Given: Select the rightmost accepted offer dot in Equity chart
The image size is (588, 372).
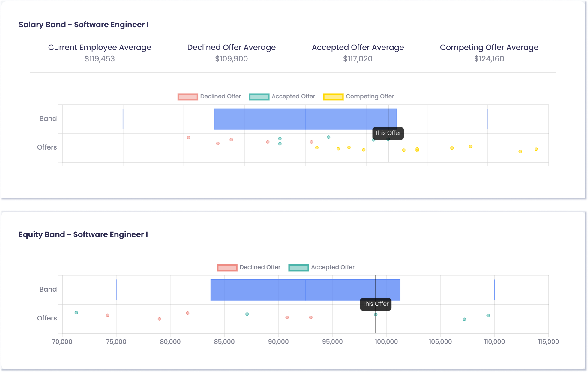Looking at the screenshot, I should click(488, 315).
